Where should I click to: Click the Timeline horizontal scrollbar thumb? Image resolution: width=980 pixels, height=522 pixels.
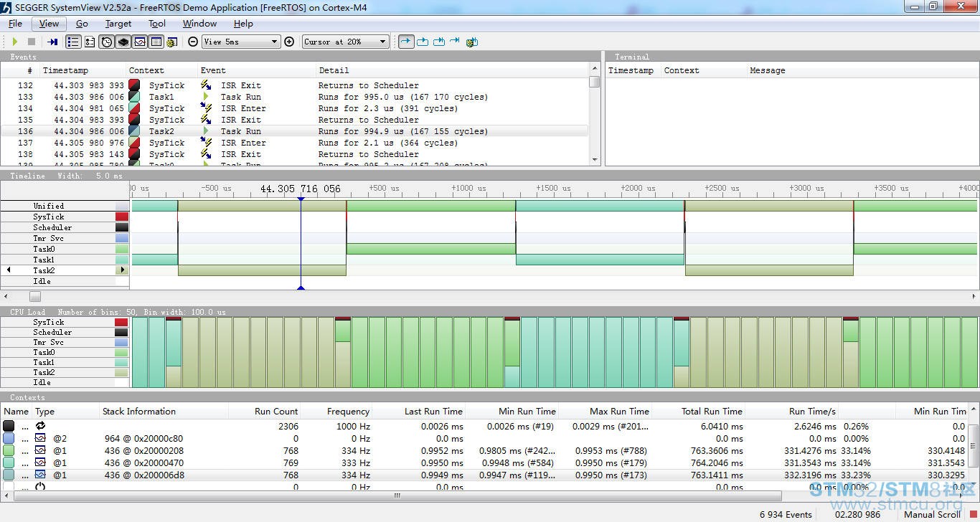(34, 296)
